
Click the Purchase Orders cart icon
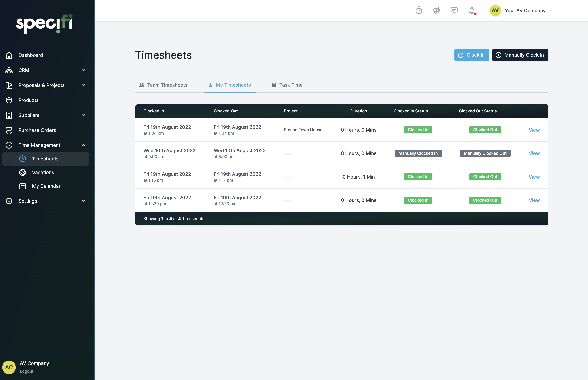(x=9, y=130)
